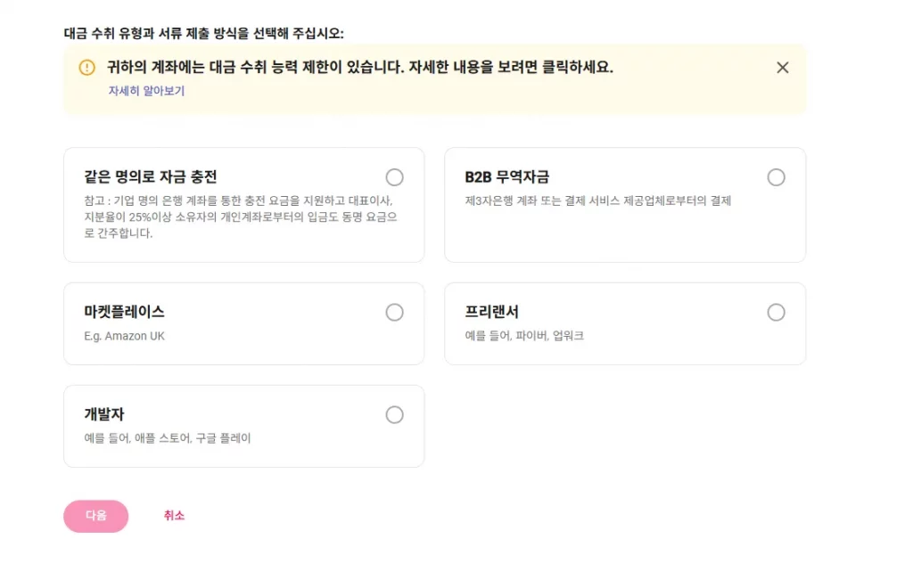Dismiss the account restriction notice banner
Screen dimensions: 913x588
coord(783,68)
